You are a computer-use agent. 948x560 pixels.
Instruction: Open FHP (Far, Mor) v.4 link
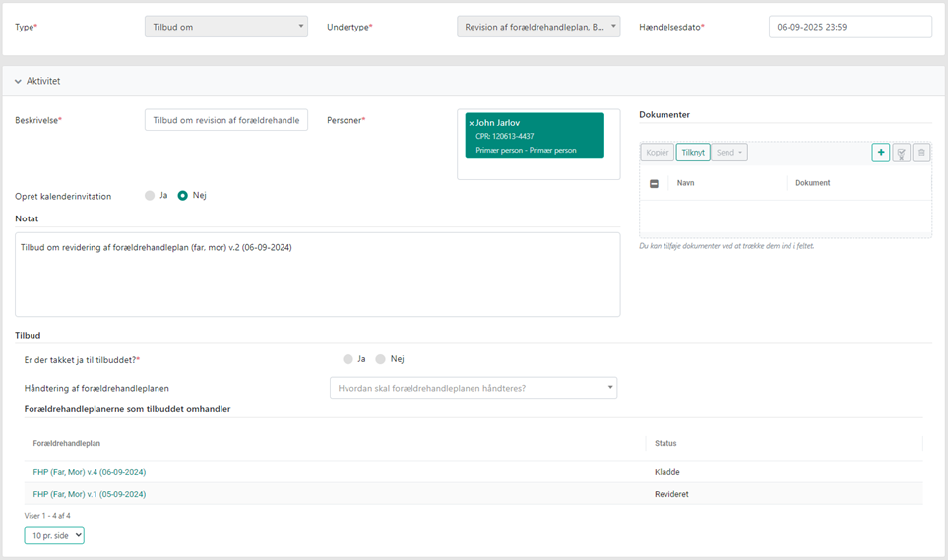point(90,472)
